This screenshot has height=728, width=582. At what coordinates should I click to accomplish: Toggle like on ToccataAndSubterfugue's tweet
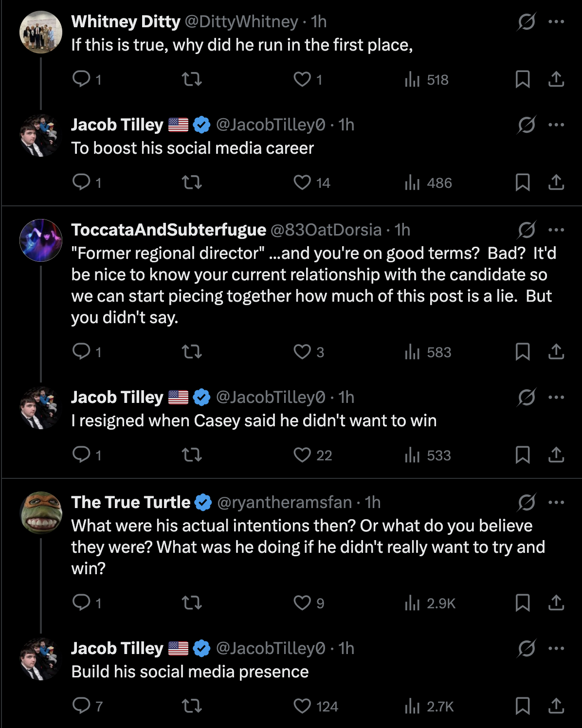303,352
